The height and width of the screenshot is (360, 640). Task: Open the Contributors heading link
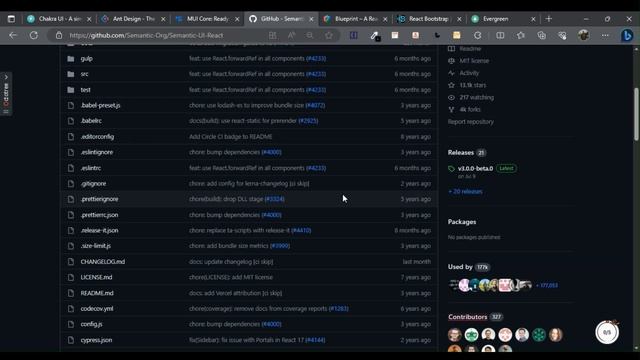pyautogui.click(x=468, y=317)
